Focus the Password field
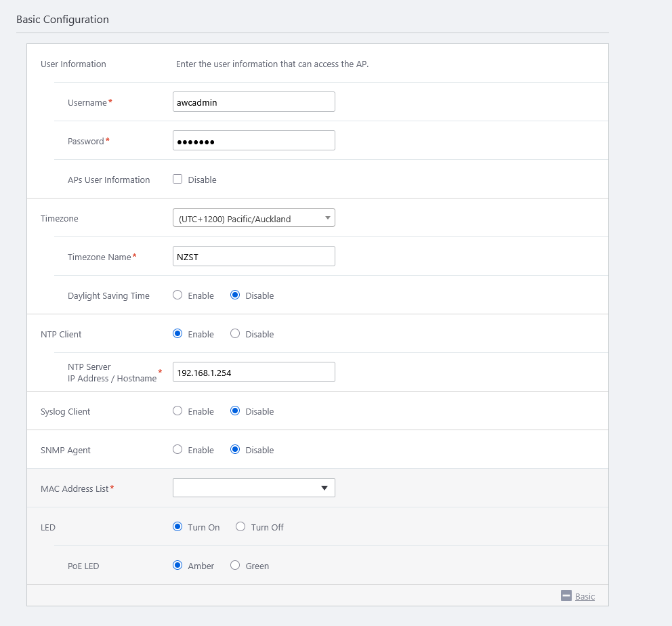 pyautogui.click(x=253, y=140)
